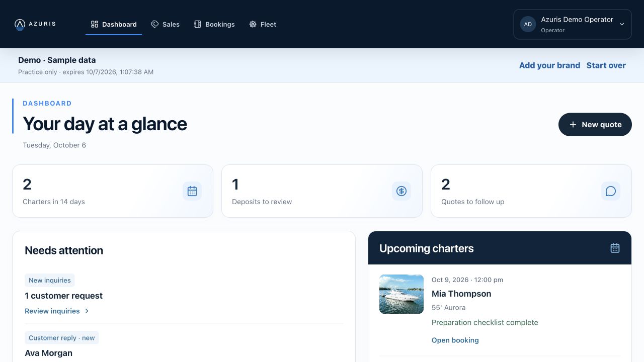Click the AD avatar circle
This screenshot has height=362, width=644.
528,24
